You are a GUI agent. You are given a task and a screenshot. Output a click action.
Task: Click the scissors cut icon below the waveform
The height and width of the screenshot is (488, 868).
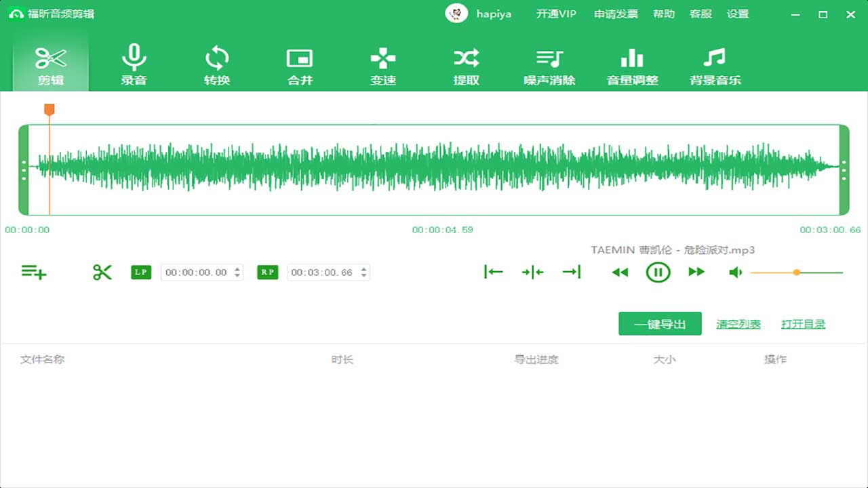coord(102,272)
